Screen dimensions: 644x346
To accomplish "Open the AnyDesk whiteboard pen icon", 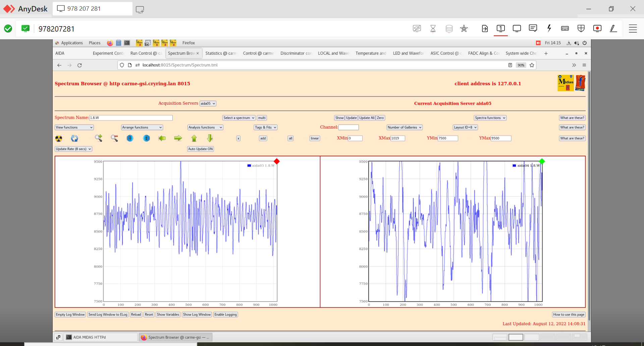I will click(x=613, y=29).
